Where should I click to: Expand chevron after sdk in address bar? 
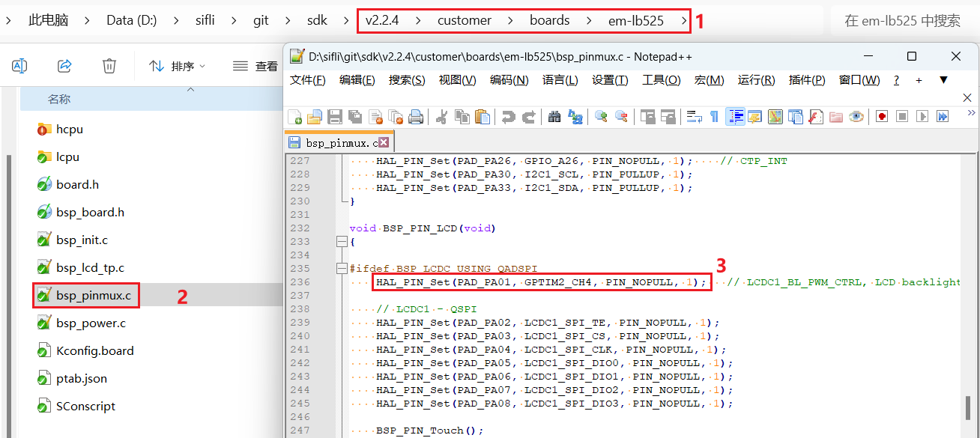pyautogui.click(x=346, y=21)
